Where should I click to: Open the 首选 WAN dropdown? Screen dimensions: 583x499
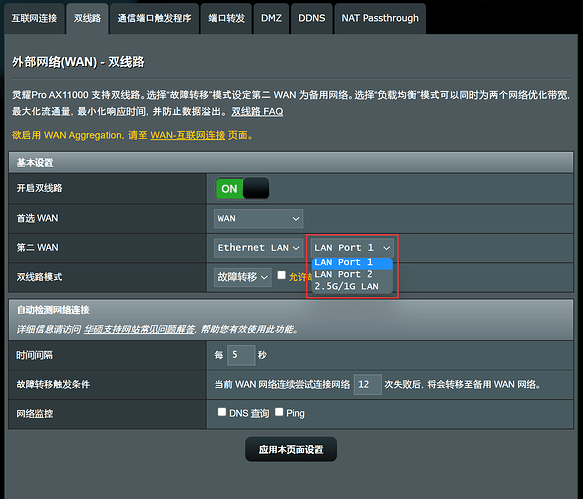[258, 218]
